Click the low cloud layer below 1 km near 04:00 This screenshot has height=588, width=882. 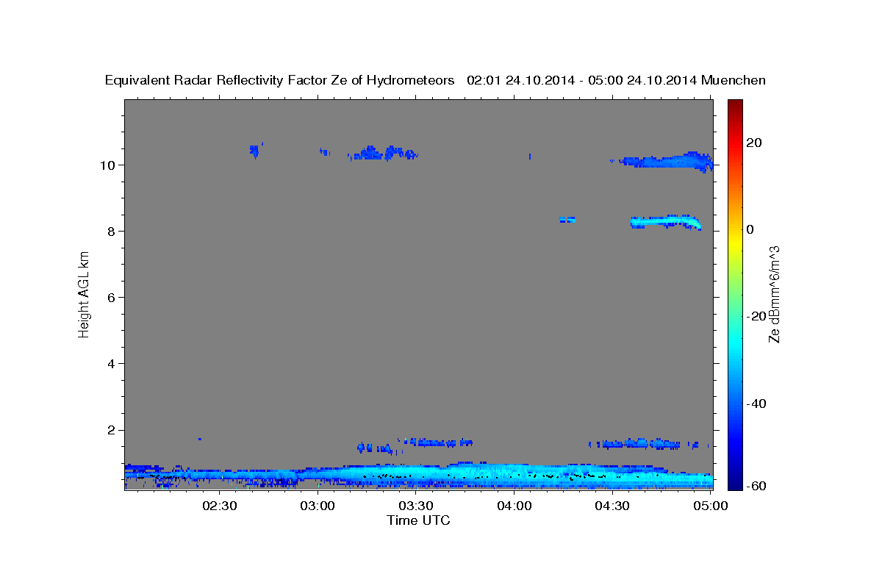[514, 474]
